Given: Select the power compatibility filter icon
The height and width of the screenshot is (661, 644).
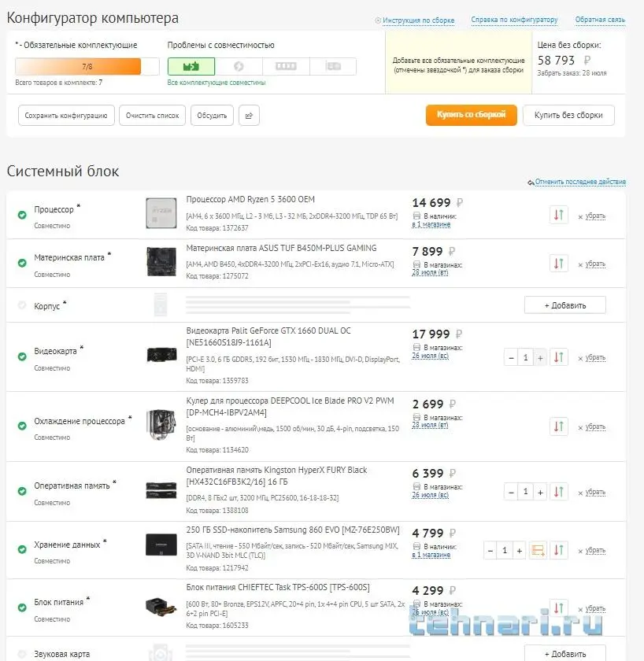Looking at the screenshot, I should click(239, 67).
